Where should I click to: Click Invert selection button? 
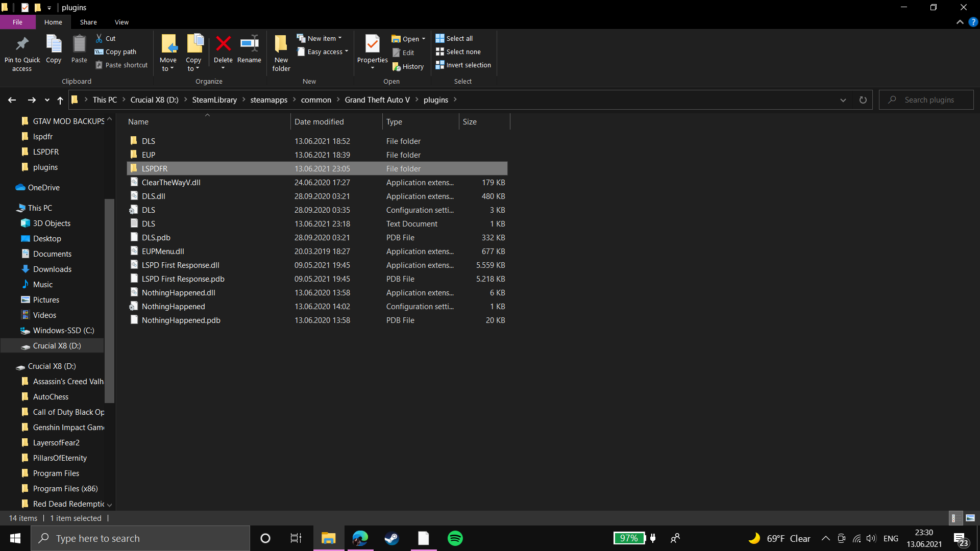pos(463,65)
